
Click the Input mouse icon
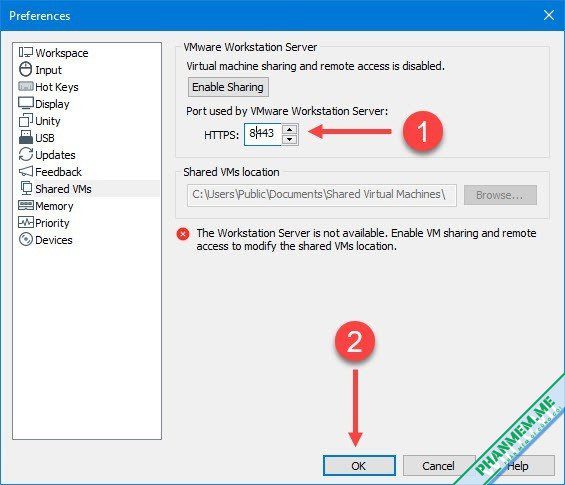[x=26, y=69]
